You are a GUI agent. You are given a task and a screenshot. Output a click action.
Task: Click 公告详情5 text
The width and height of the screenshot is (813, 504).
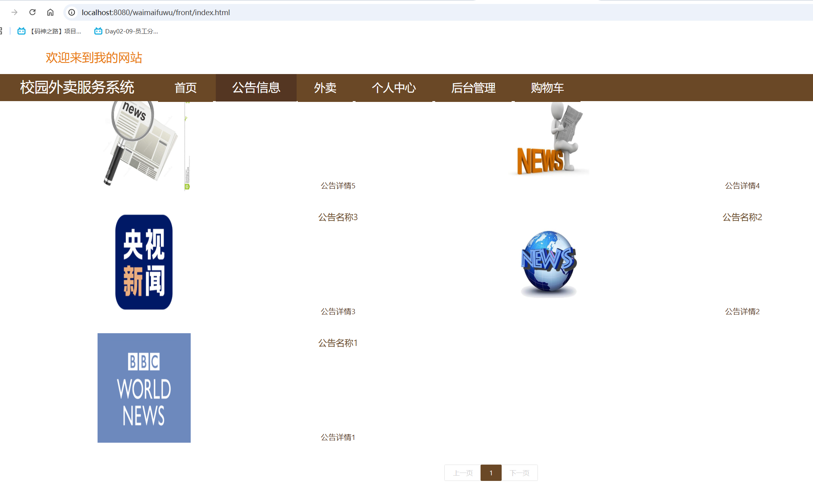[338, 186]
